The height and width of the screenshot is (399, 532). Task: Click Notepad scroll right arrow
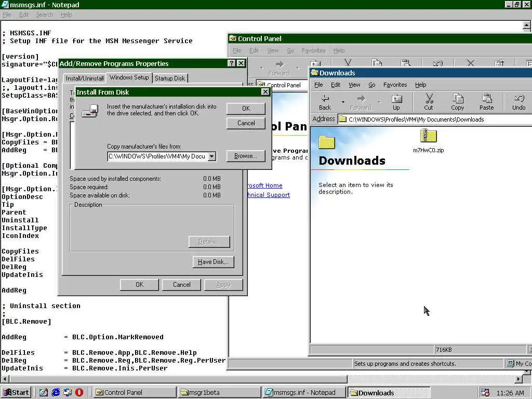point(519,379)
